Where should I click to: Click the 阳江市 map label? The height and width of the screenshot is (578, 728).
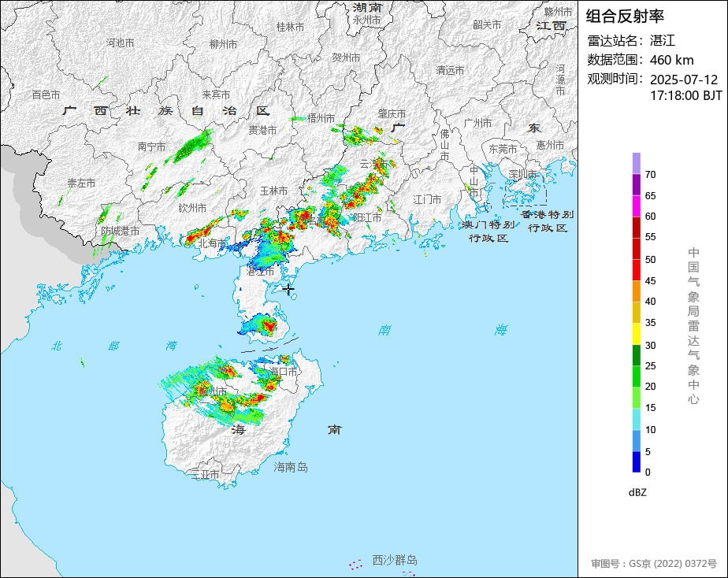tap(367, 217)
